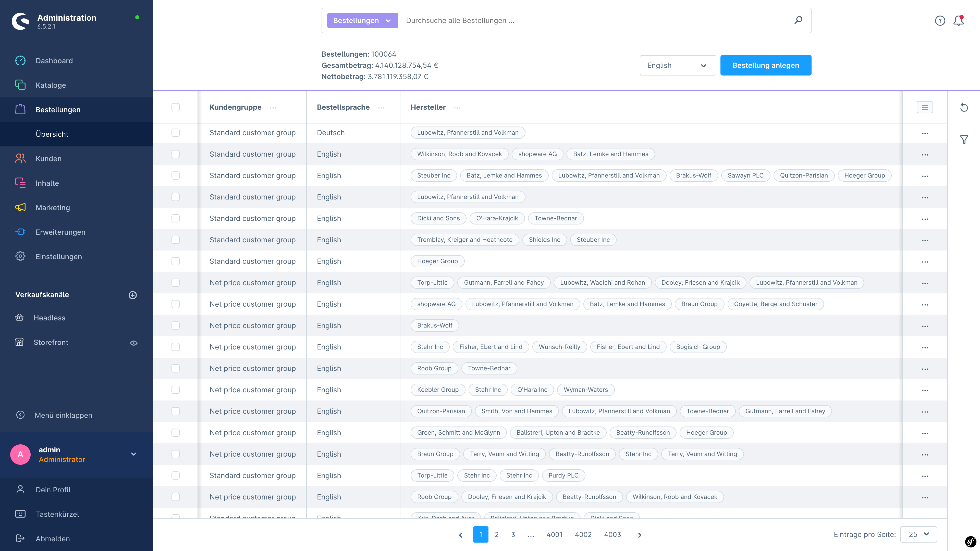Go to next page arrow
The image size is (980, 551).
pos(640,535)
